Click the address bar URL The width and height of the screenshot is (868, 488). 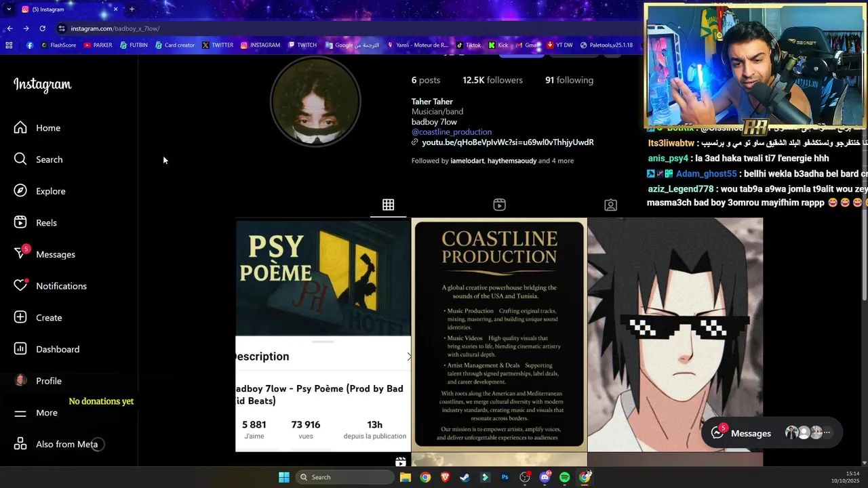tap(115, 28)
